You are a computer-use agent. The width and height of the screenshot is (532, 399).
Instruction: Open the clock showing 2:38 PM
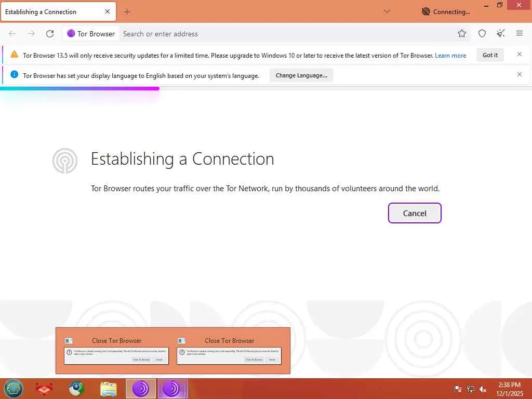[509, 389]
